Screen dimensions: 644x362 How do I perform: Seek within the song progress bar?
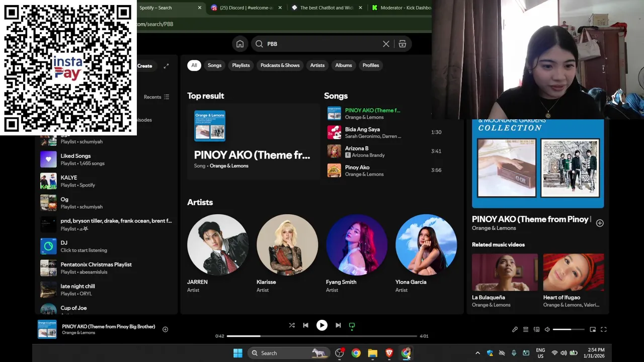tap(322, 336)
